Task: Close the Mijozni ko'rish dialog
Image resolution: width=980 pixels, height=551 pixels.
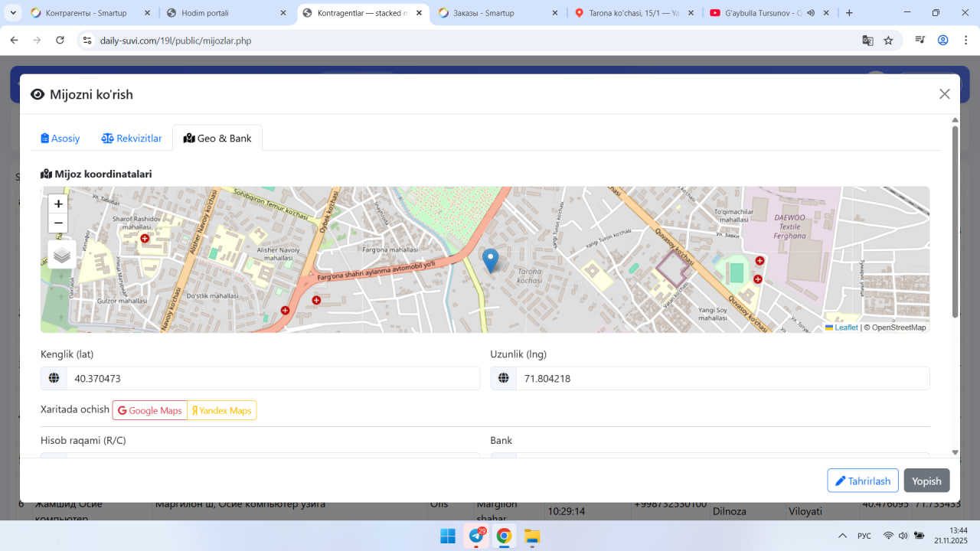Action: [x=944, y=94]
